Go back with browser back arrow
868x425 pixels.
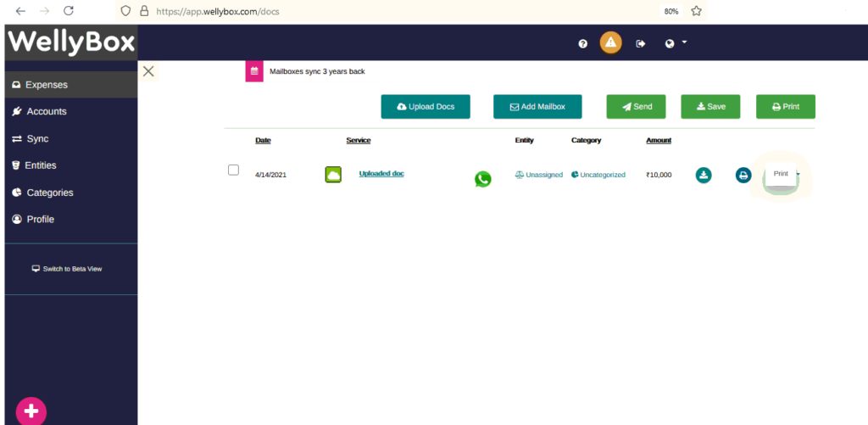coord(20,10)
